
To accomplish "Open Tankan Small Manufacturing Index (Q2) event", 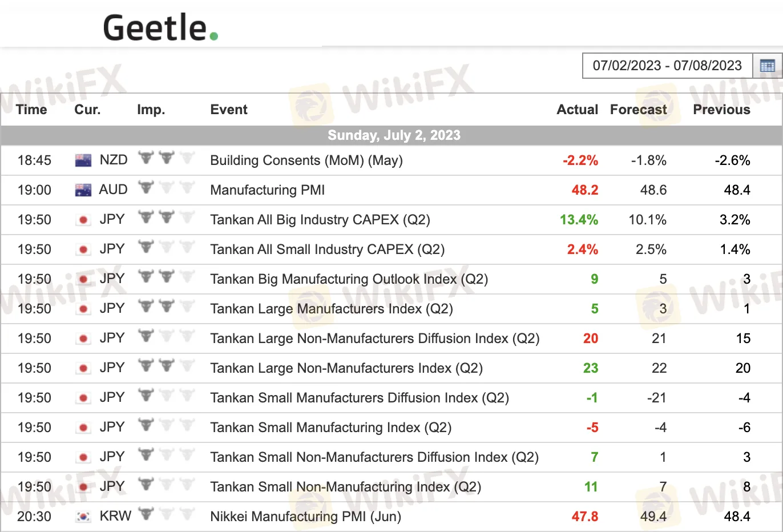I will click(x=330, y=428).
